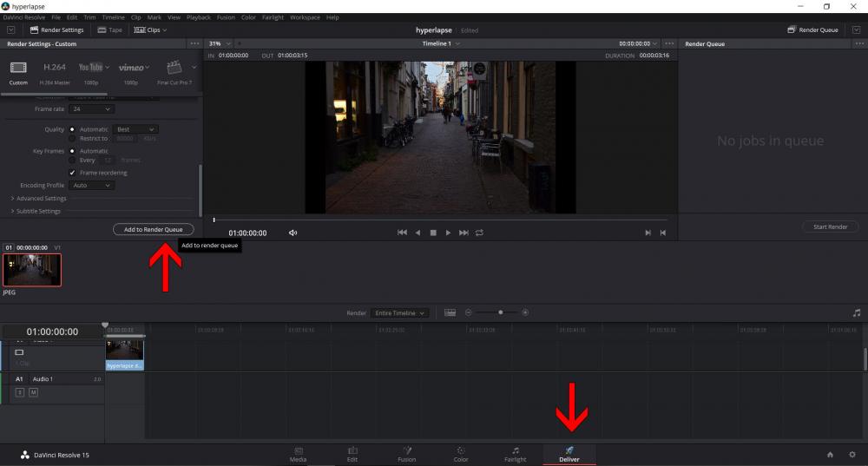
Task: Pick the Vimeo 1080p preset
Action: [131, 68]
